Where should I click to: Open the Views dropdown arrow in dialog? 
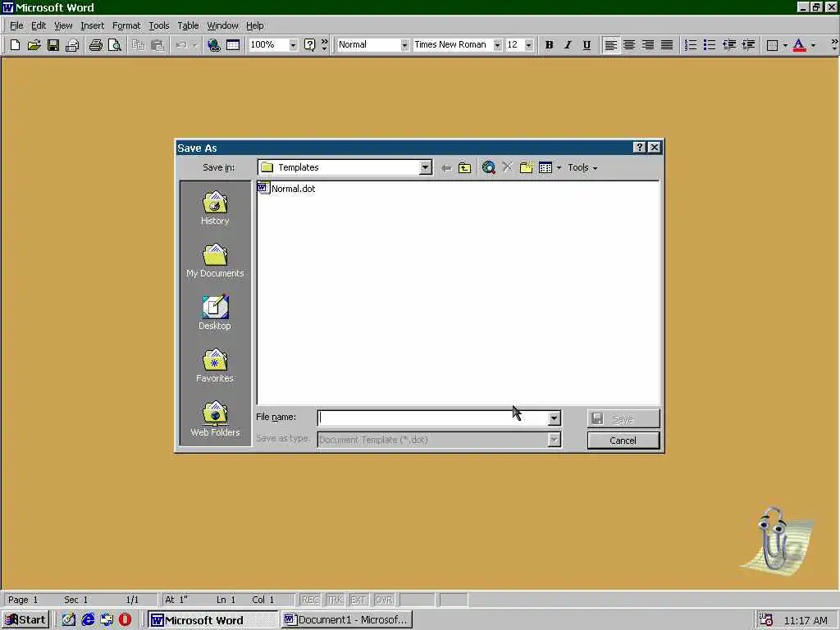pos(559,167)
